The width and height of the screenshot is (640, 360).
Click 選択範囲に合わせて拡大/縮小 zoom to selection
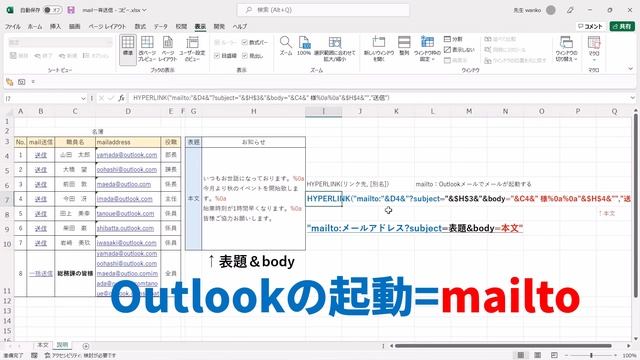pos(335,49)
